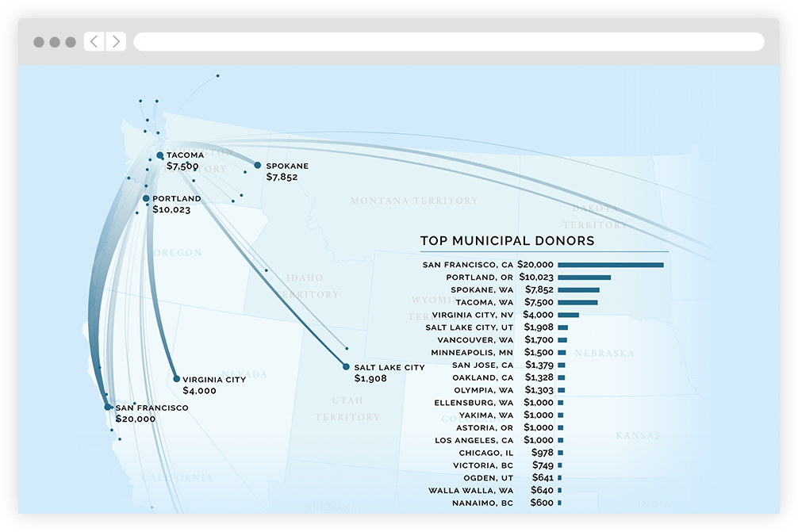This screenshot has width=798, height=532.
Task: Click the Salt Lake City, UT donor row
Action: point(497,327)
